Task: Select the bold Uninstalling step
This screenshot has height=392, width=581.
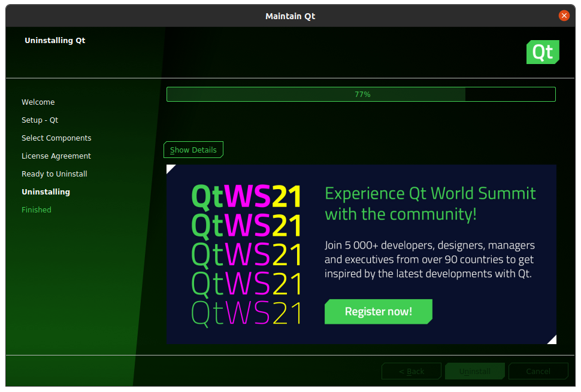Action: (46, 192)
